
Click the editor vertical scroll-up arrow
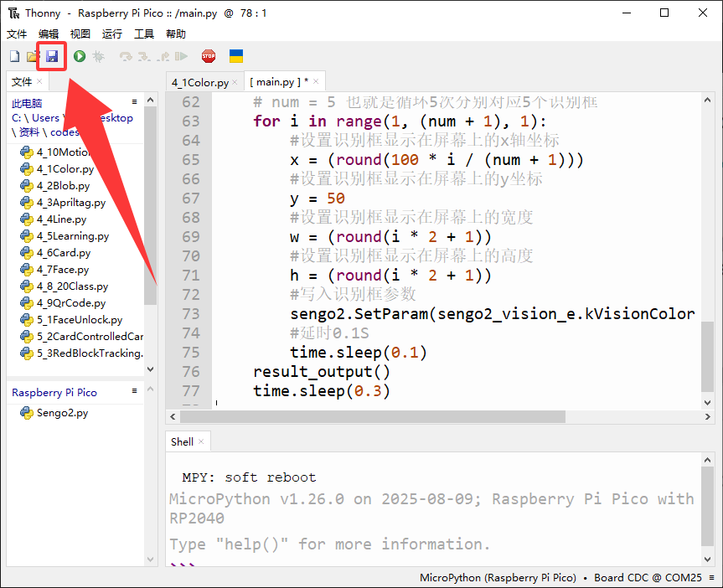(x=707, y=100)
